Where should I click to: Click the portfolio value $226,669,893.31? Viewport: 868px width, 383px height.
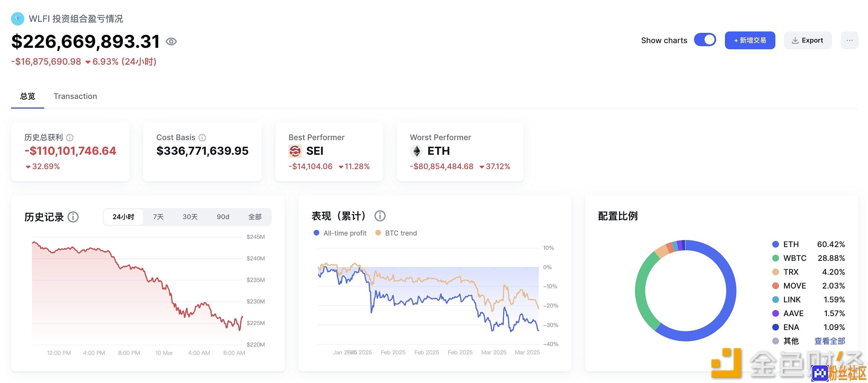point(85,41)
